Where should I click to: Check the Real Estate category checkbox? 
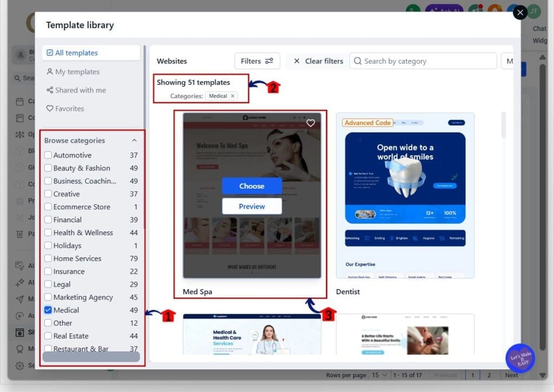pyautogui.click(x=48, y=336)
